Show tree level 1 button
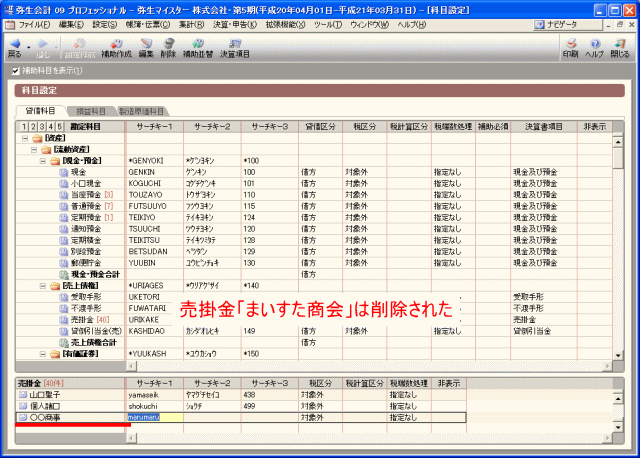 (x=24, y=127)
